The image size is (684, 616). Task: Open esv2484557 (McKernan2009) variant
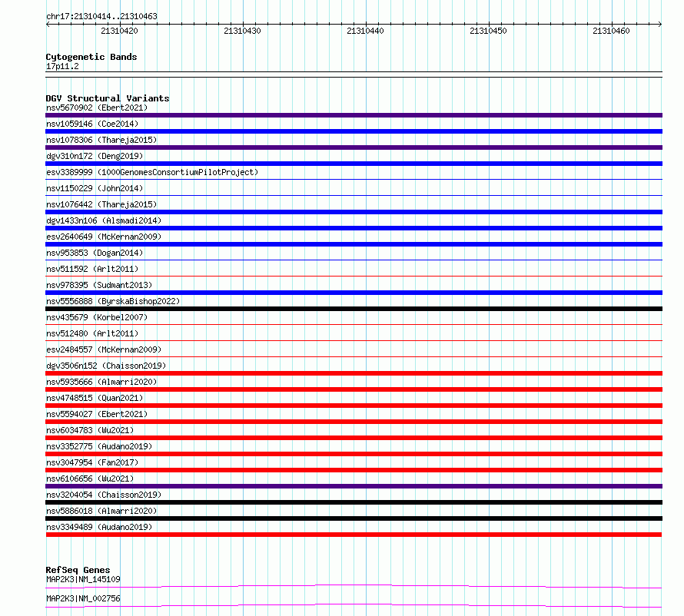tap(104, 349)
